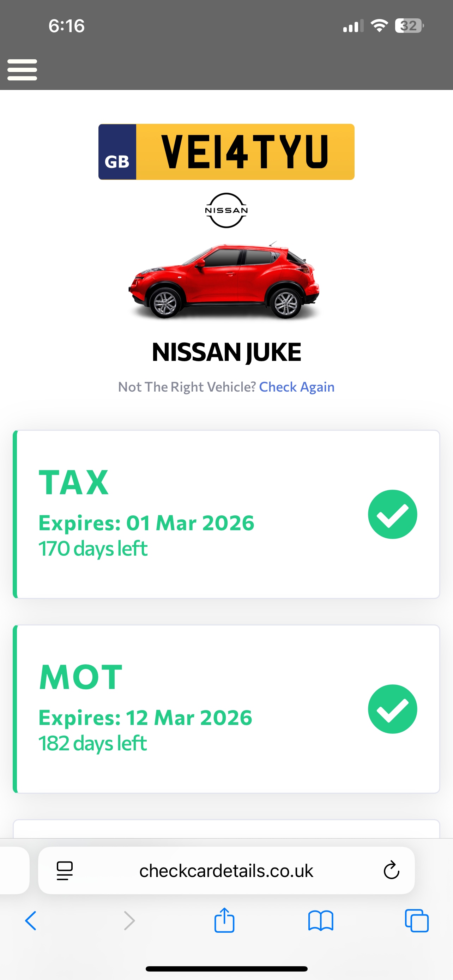Tap the Safari back arrow
The width and height of the screenshot is (453, 980).
[x=31, y=921]
